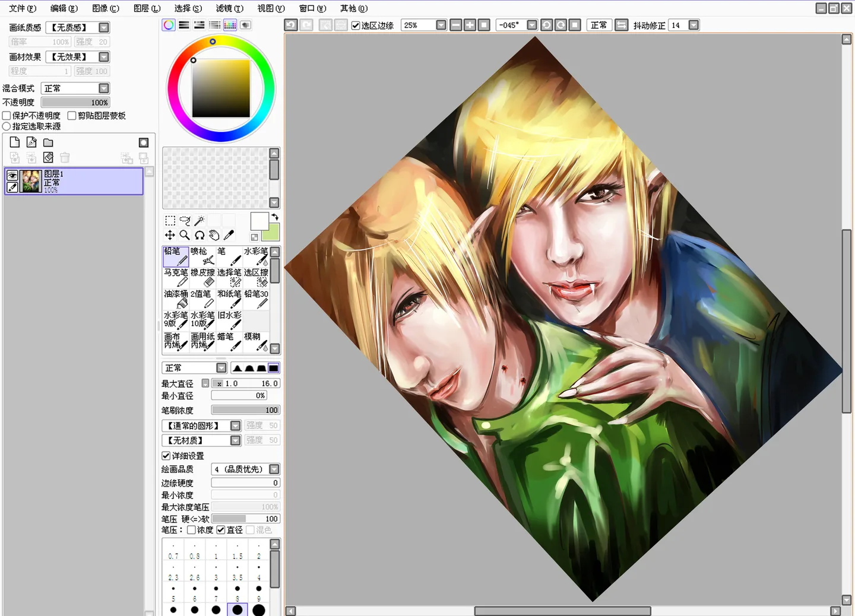
Task: Open the 滤镜 menu
Action: point(229,8)
